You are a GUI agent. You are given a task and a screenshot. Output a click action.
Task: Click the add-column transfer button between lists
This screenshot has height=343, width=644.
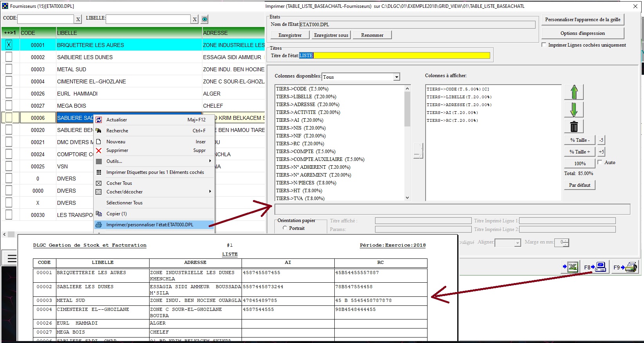click(418, 151)
